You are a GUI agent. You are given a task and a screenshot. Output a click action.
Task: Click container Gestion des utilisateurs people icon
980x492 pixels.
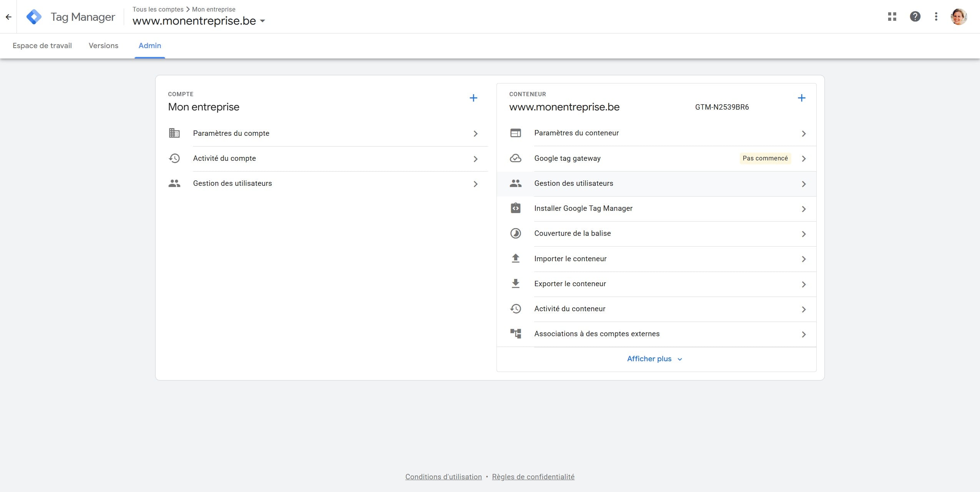pos(515,183)
